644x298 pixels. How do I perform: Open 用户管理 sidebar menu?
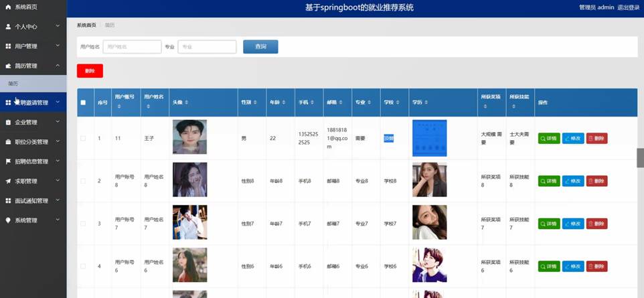(x=33, y=46)
